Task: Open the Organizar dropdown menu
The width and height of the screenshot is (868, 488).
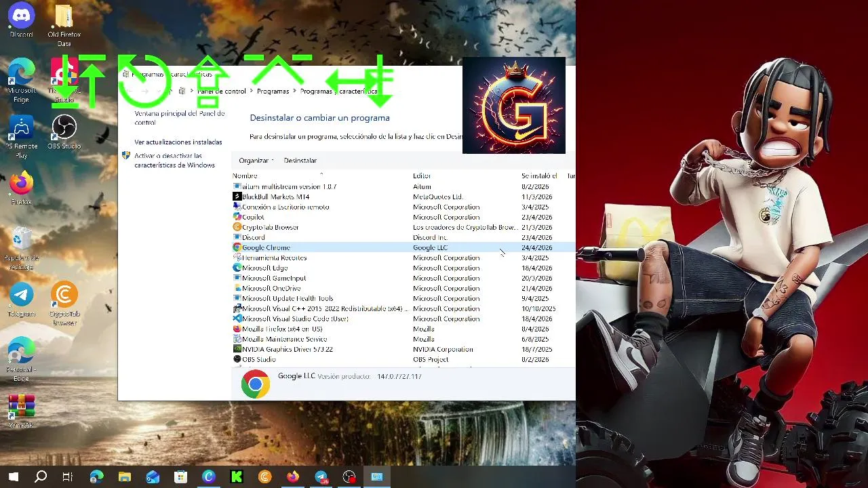Action: [256, 161]
